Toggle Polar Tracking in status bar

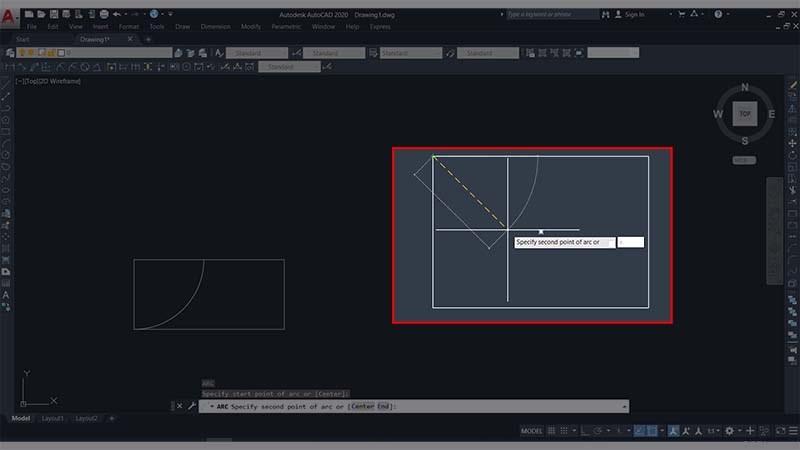tap(597, 431)
